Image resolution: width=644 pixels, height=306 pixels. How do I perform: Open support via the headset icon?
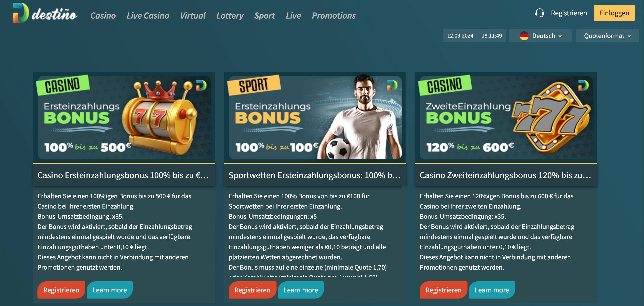(x=539, y=13)
